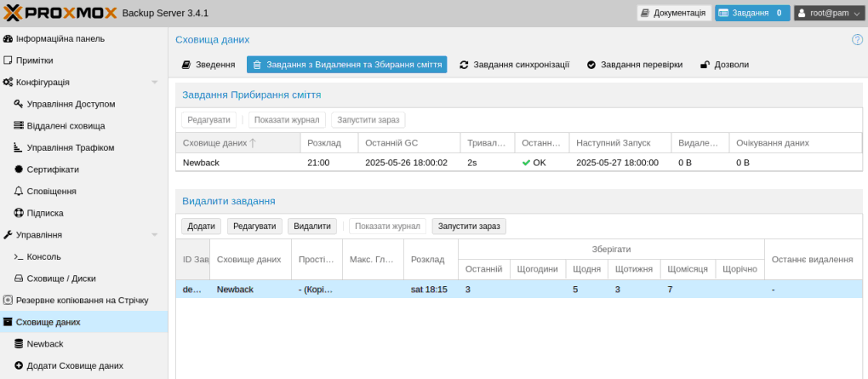
Task: Open the Консоль terminal item
Action: pyautogui.click(x=43, y=256)
